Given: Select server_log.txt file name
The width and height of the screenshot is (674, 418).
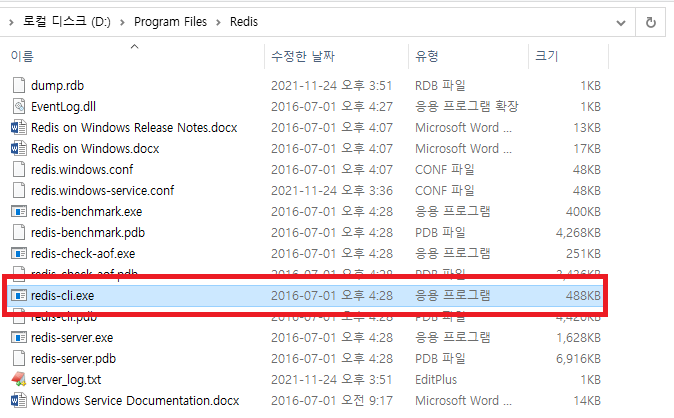Looking at the screenshot, I should coord(66,380).
